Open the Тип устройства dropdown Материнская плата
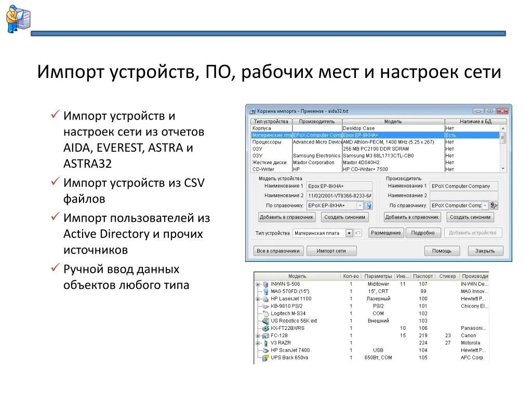The image size is (532, 399). (x=349, y=233)
